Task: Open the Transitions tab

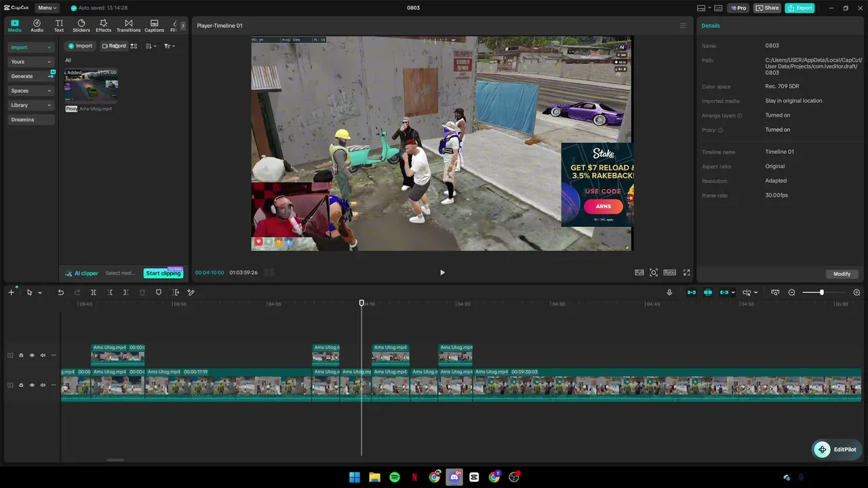Action: coord(128,26)
